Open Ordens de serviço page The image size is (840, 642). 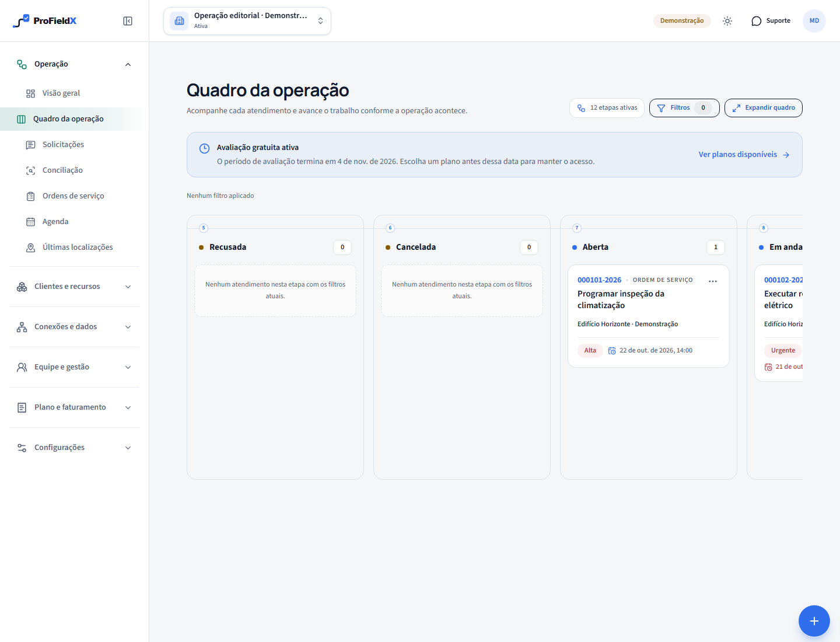[x=75, y=196]
